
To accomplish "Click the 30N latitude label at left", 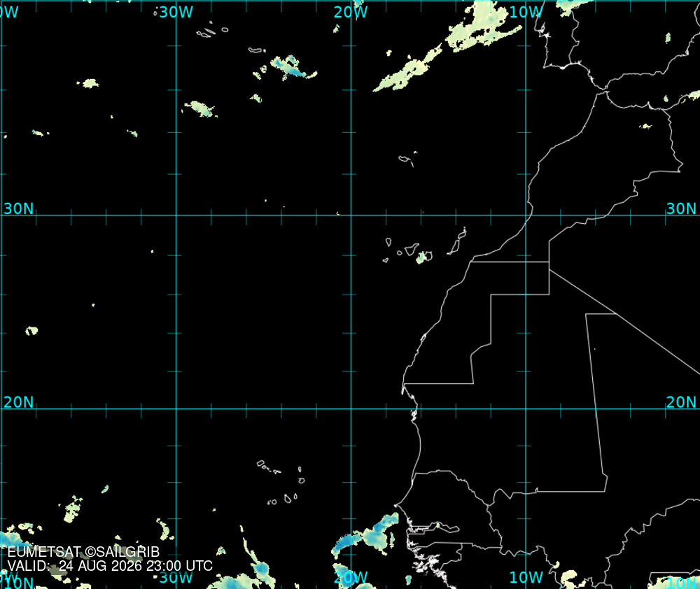I will 19,208.
